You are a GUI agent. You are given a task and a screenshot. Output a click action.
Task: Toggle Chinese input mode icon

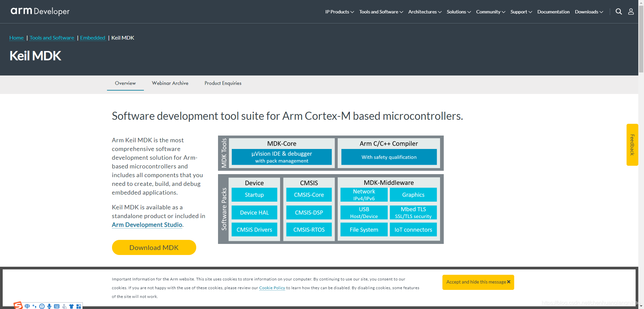[x=27, y=306]
